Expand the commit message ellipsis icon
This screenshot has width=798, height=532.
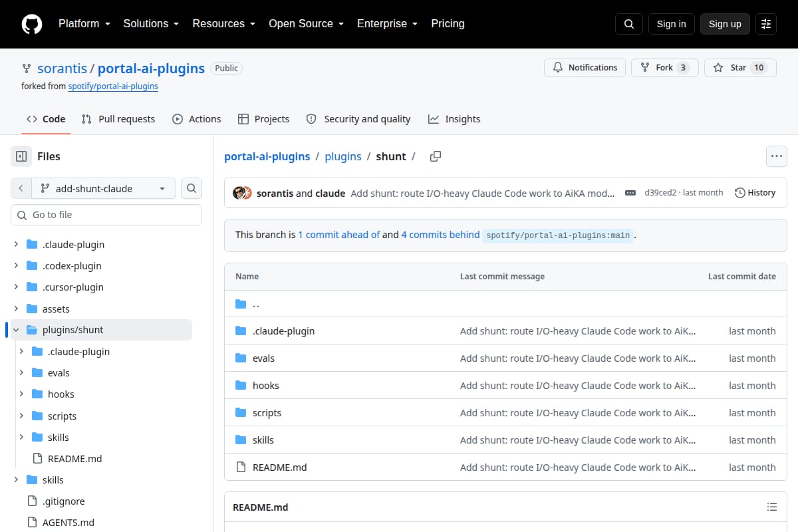pyautogui.click(x=630, y=193)
